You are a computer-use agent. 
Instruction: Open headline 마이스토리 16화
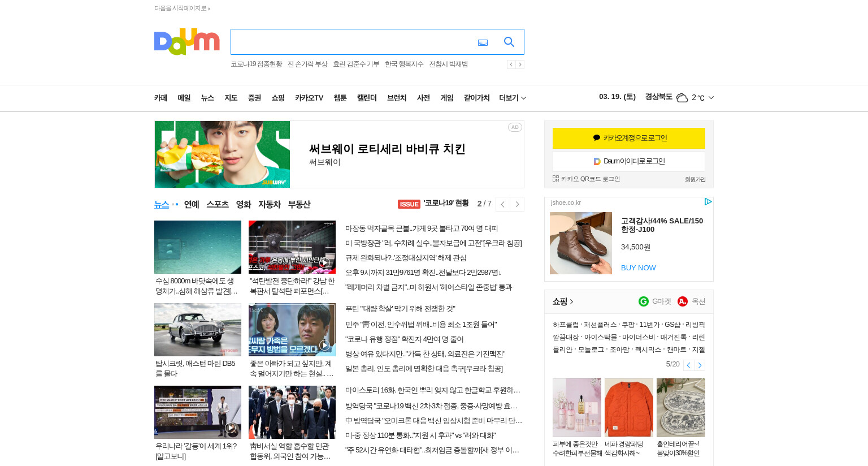433,390
